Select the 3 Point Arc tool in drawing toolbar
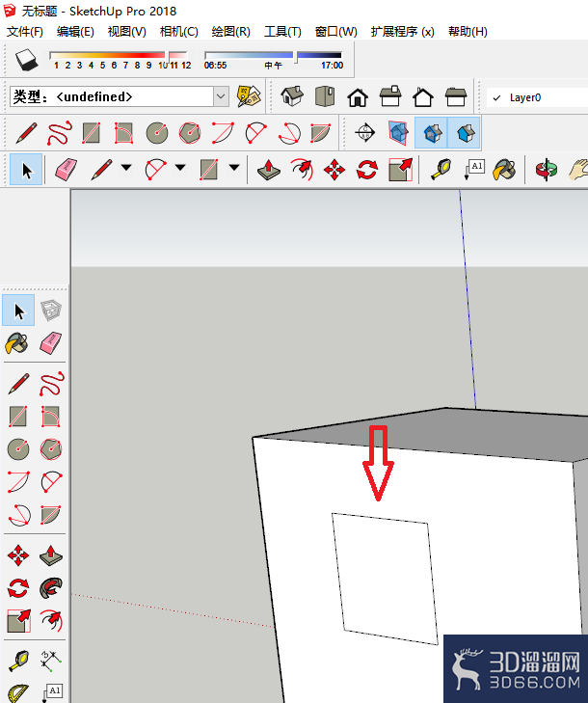Screen dimensions: 588x703 coord(289,133)
